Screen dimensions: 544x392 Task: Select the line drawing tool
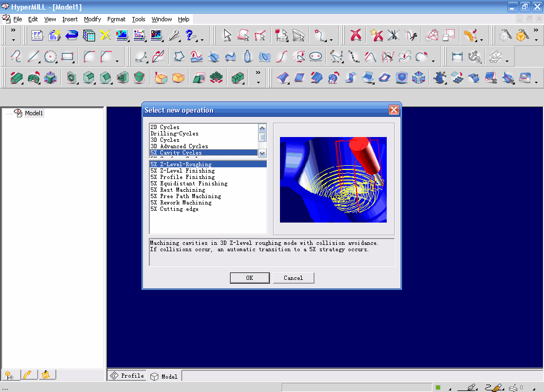click(x=33, y=56)
